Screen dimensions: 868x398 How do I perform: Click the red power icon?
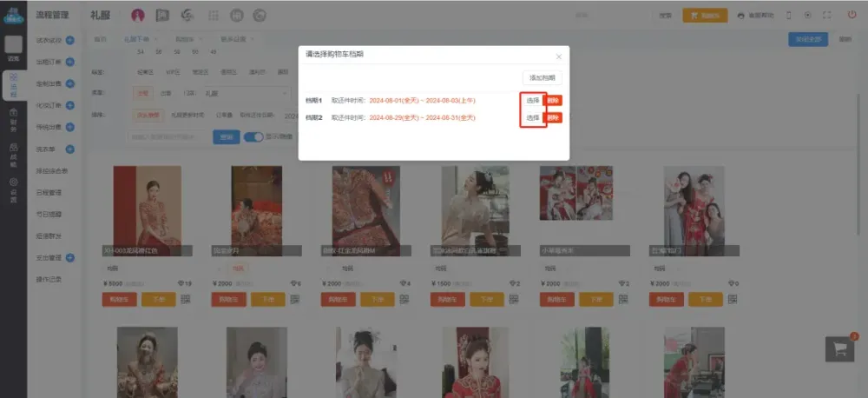[x=852, y=15]
